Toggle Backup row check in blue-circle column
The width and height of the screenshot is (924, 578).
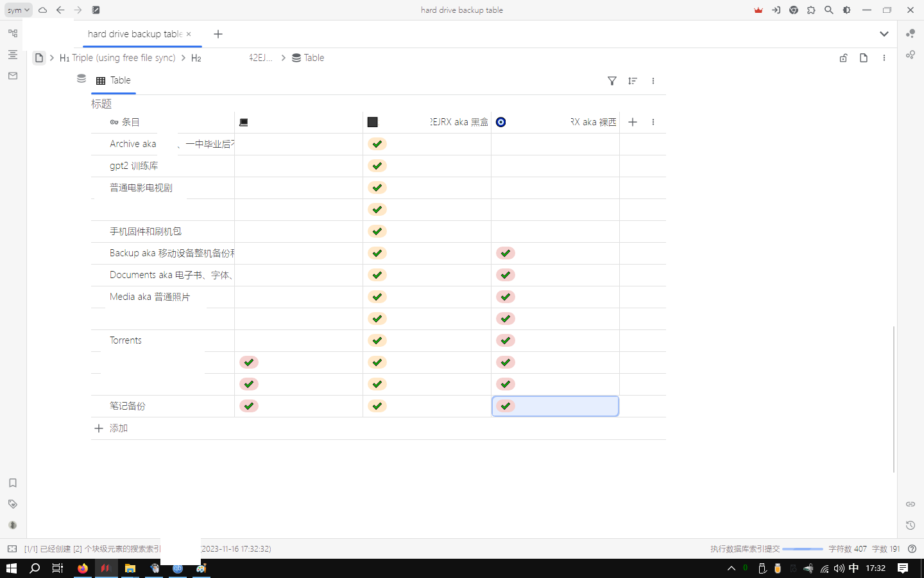[506, 253]
